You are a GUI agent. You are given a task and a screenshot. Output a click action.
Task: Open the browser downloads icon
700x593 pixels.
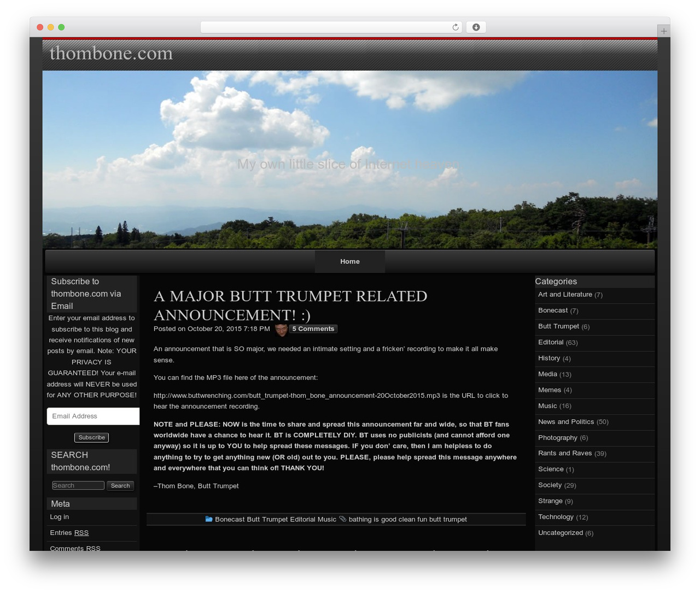point(476,27)
